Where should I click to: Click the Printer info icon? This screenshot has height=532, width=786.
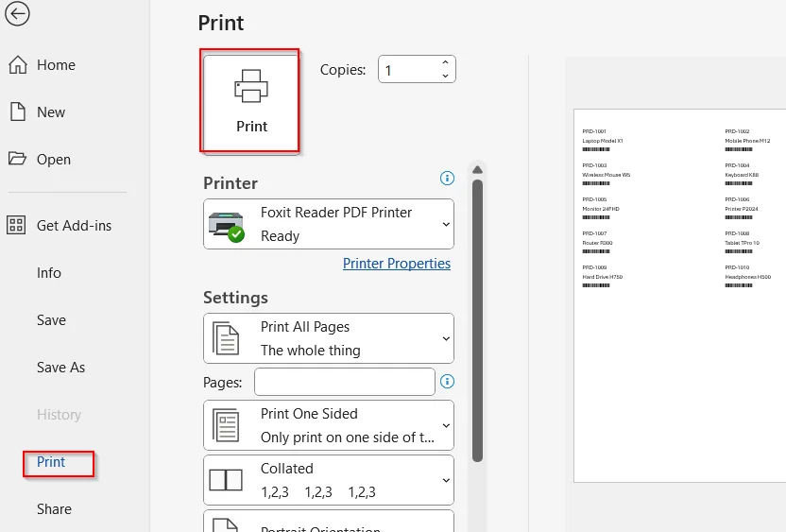click(447, 178)
